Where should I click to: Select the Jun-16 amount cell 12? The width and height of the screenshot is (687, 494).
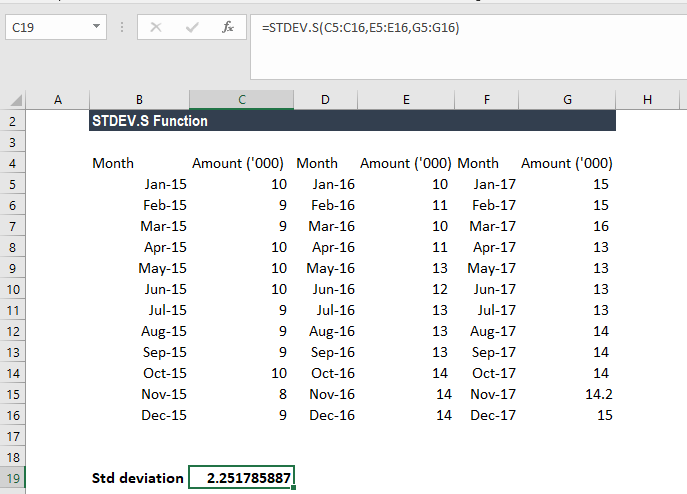[406, 289]
